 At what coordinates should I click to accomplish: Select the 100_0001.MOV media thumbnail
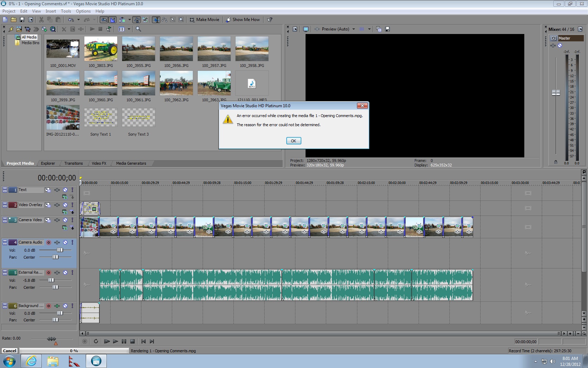(63, 49)
